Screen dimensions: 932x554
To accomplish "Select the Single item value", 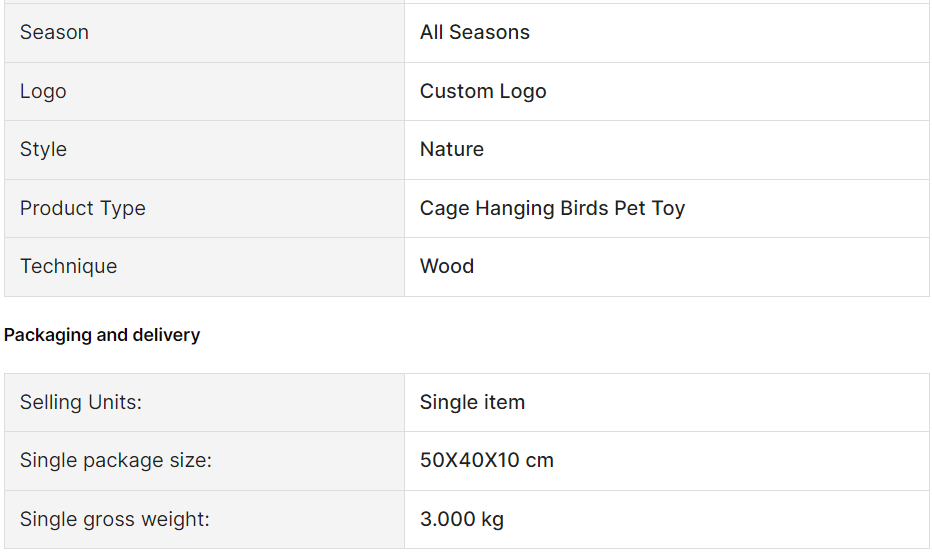I will tap(473, 402).
